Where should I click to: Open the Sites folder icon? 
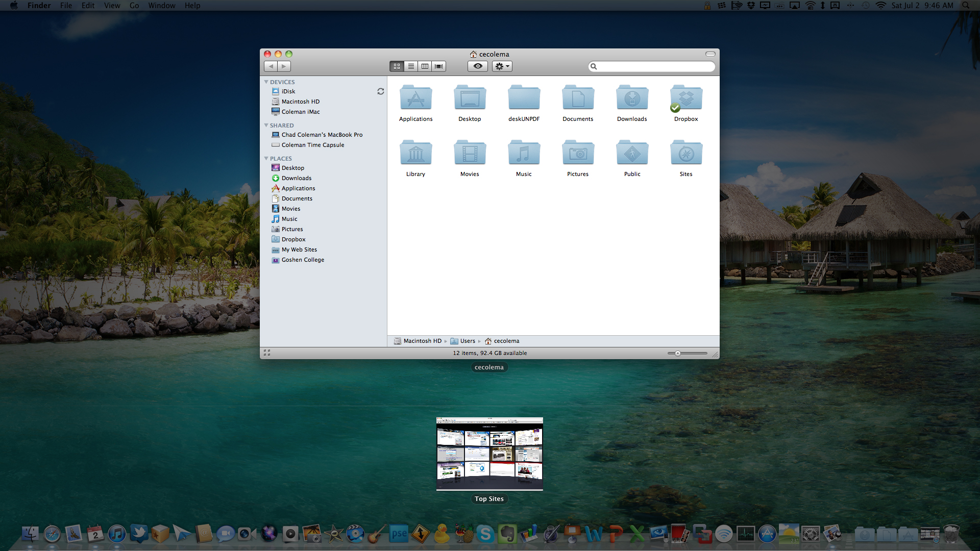tap(686, 153)
